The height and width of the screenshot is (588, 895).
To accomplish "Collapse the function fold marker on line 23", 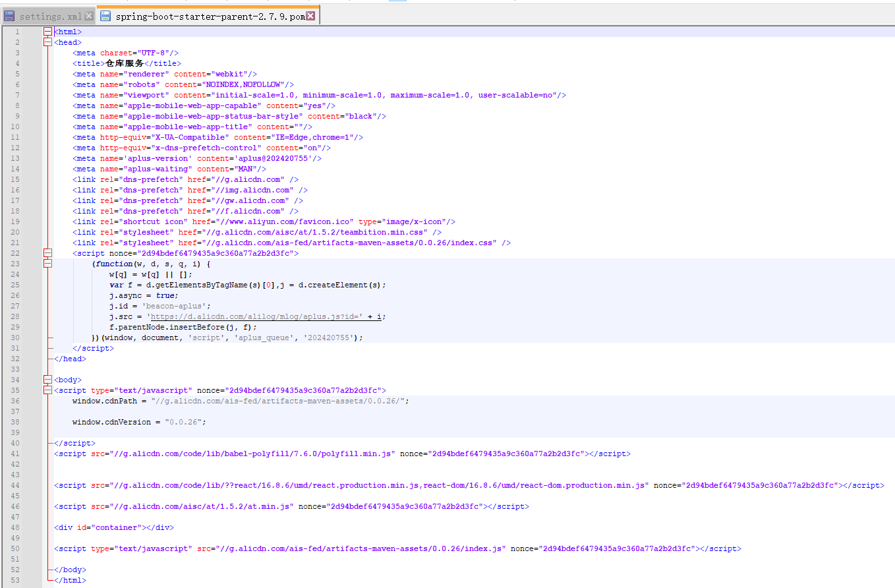I will tap(46, 263).
